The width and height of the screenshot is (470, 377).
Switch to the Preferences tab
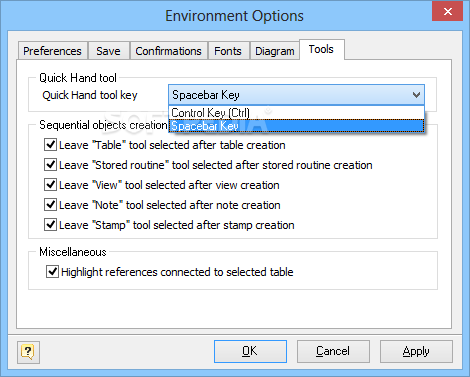tap(53, 51)
